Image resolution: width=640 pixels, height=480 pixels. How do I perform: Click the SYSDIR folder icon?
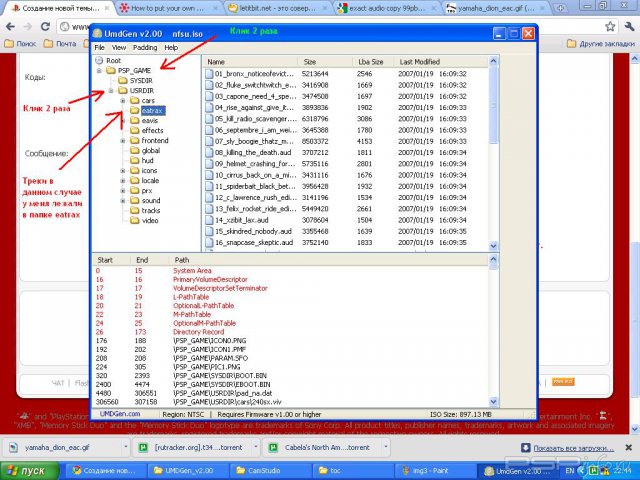122,81
